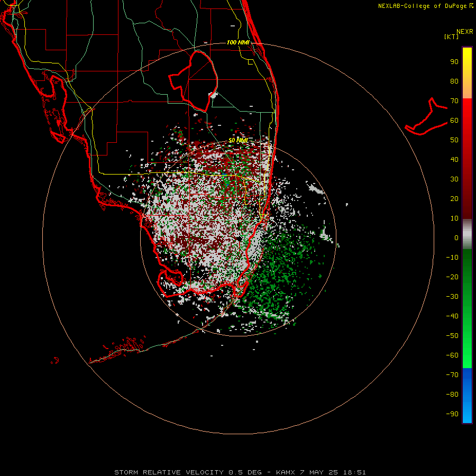Click the positive 20 scale value

tap(454, 198)
